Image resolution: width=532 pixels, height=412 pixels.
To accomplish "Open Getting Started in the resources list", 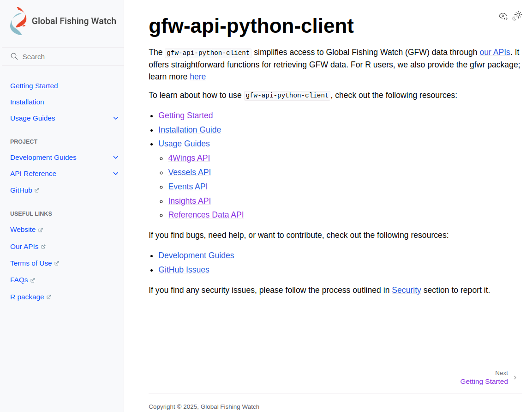I will (x=185, y=115).
